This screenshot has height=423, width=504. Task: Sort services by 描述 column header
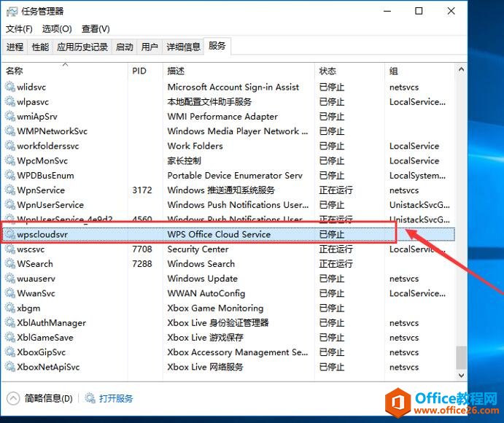[x=239, y=71]
